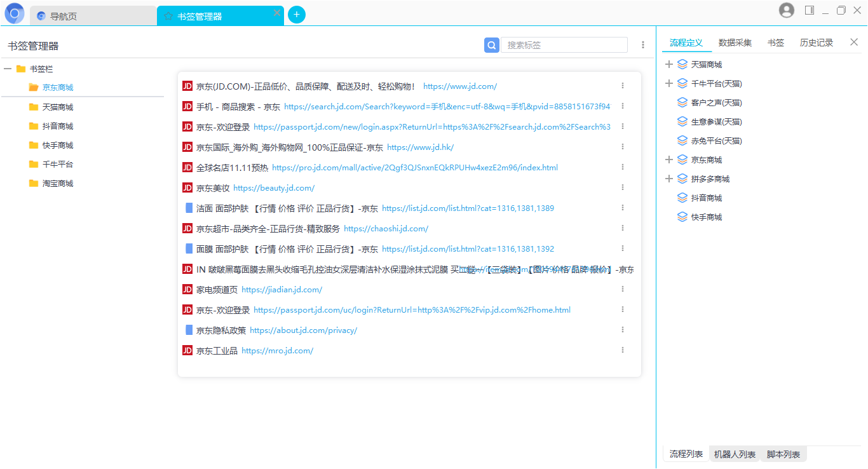Close the right side panel
Image resolution: width=868 pixels, height=469 pixels.
click(854, 42)
